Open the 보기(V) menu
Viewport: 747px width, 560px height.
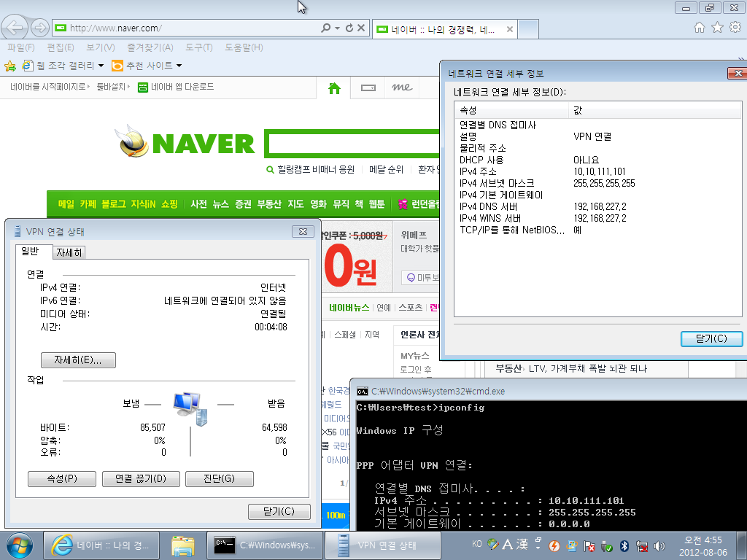point(101,47)
